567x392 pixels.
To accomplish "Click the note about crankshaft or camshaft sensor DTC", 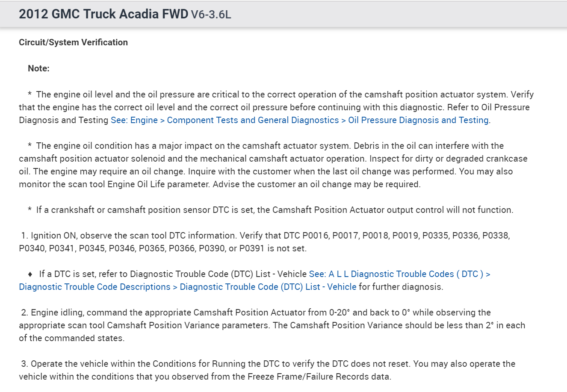I will (x=274, y=210).
